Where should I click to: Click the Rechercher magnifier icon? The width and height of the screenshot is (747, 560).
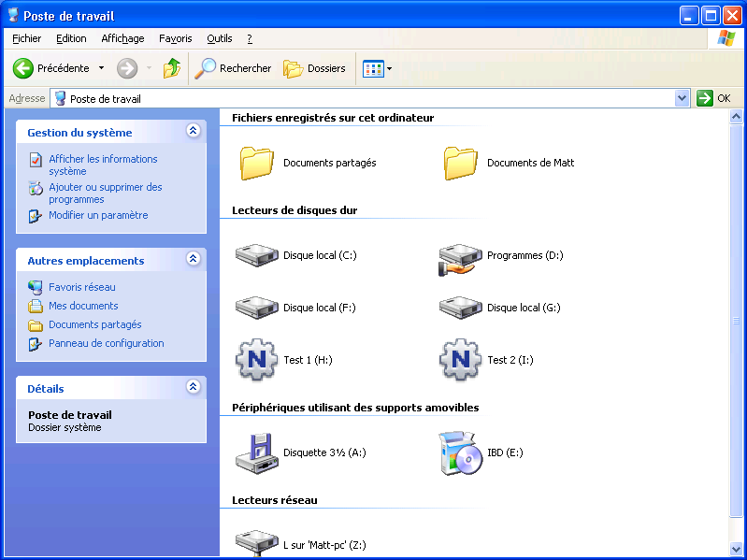click(x=206, y=68)
